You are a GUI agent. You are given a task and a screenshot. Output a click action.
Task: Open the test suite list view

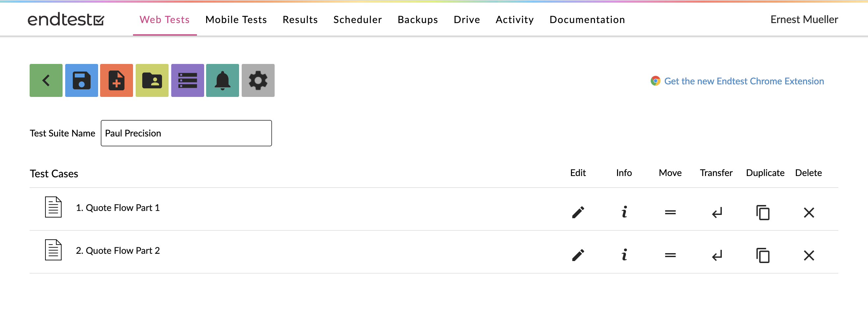click(187, 80)
